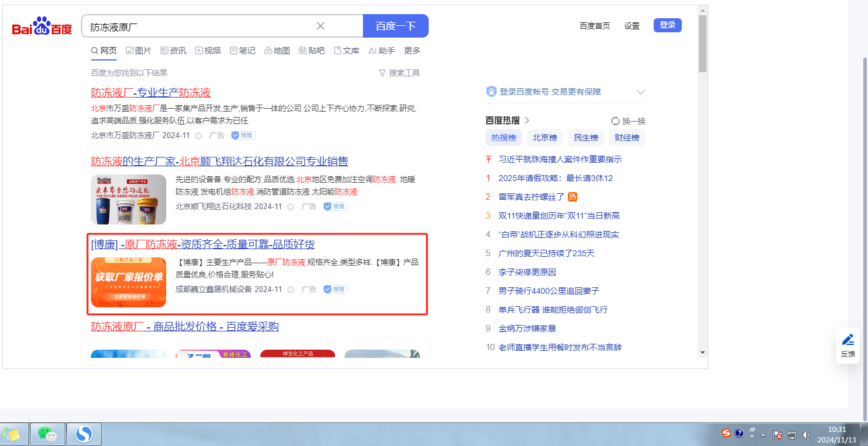Click Sogou browser taskbar icon
This screenshot has width=868, height=446.
84,434
